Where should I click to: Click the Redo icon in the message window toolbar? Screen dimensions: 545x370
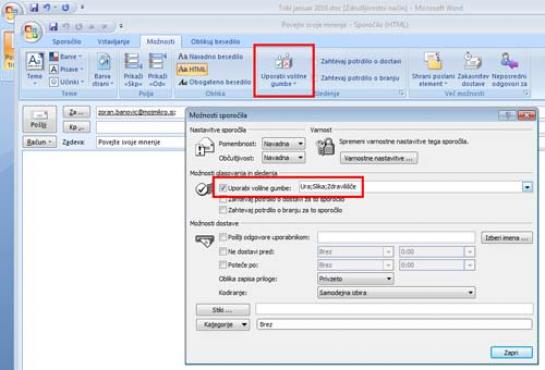coord(79,26)
